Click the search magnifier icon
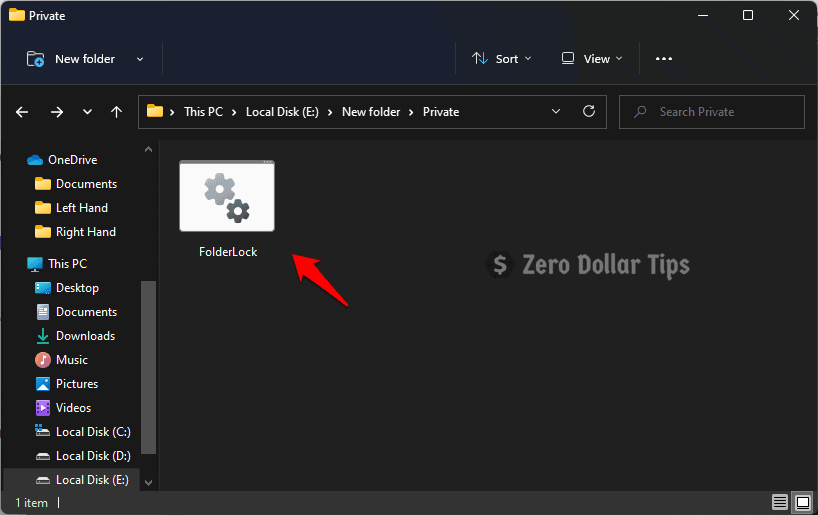Screen dimensions: 818x515 point(640,112)
